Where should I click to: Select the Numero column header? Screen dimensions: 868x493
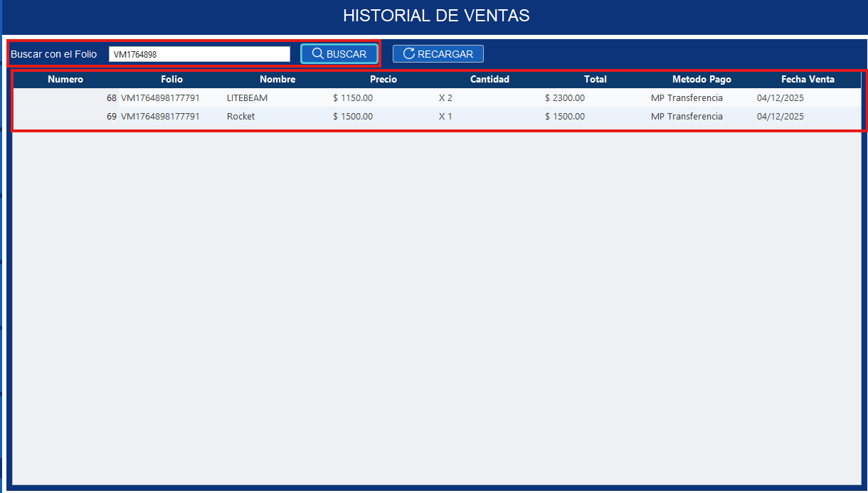tap(65, 79)
